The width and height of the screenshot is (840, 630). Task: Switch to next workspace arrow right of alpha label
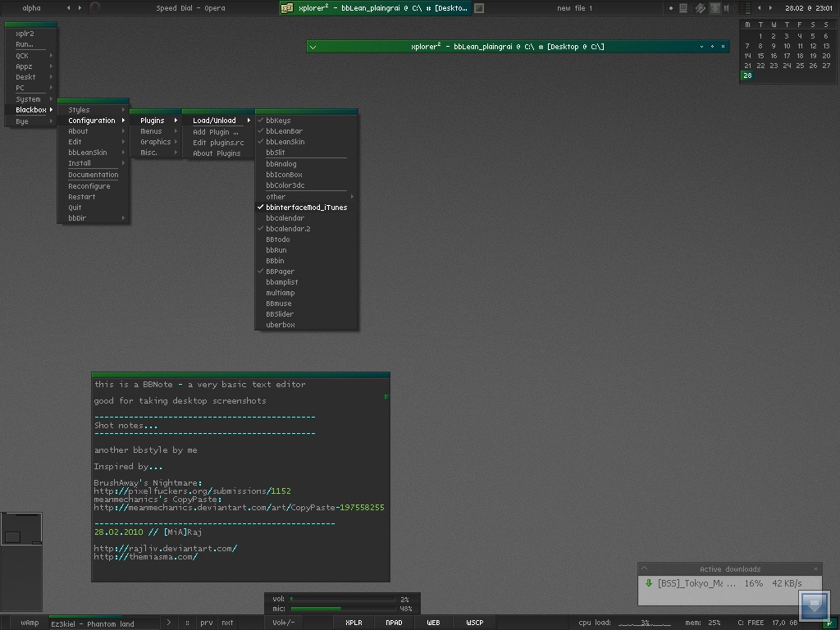click(80, 8)
